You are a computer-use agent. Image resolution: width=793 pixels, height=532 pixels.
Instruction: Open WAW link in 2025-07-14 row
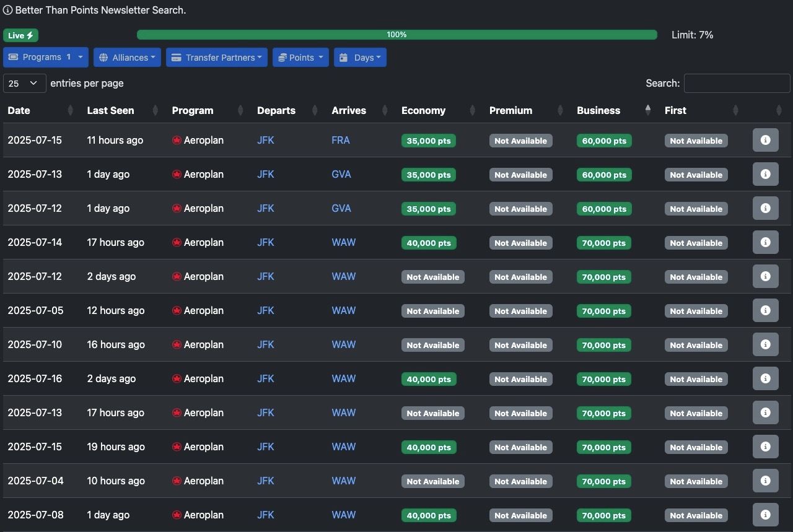pyautogui.click(x=344, y=243)
